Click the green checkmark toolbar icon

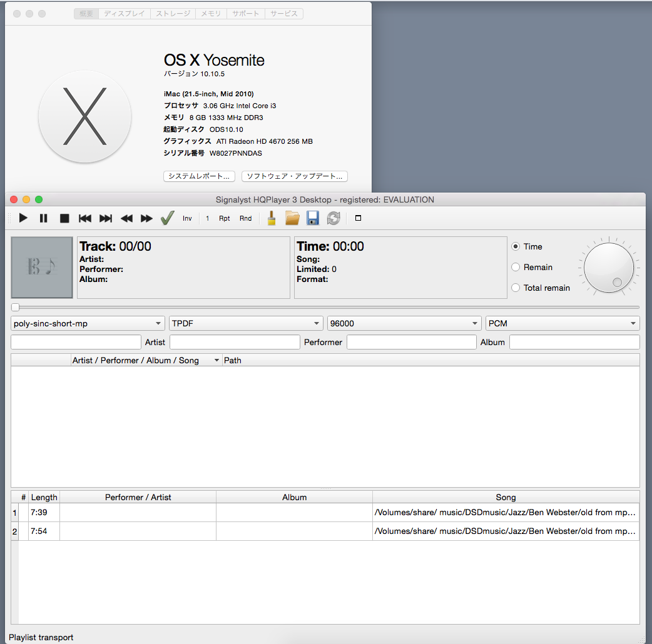coord(168,218)
